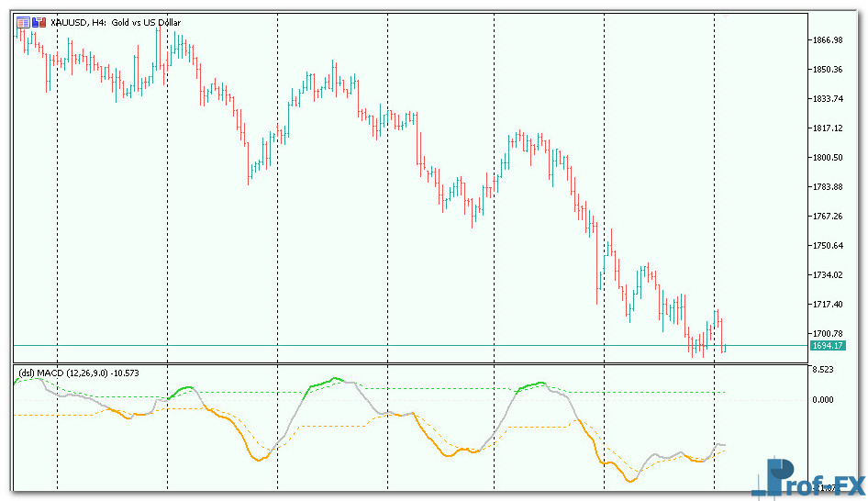Click the lowest orange MACD trough at far right

click(629, 480)
